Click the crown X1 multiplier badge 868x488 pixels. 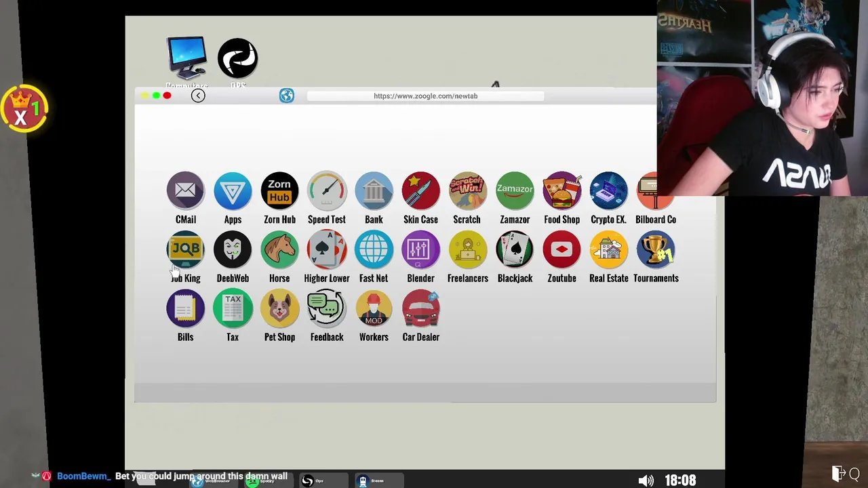click(x=24, y=108)
